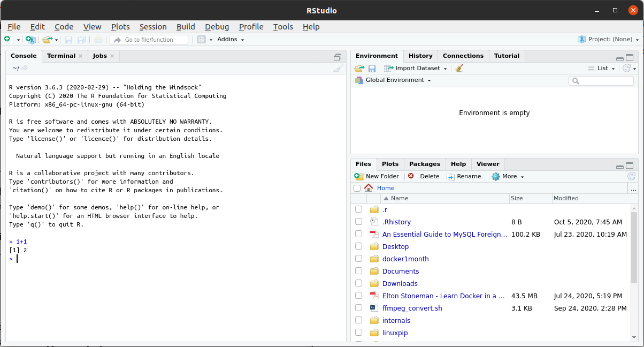Click the Delete button in Files pane
644x347 pixels.
click(423, 176)
